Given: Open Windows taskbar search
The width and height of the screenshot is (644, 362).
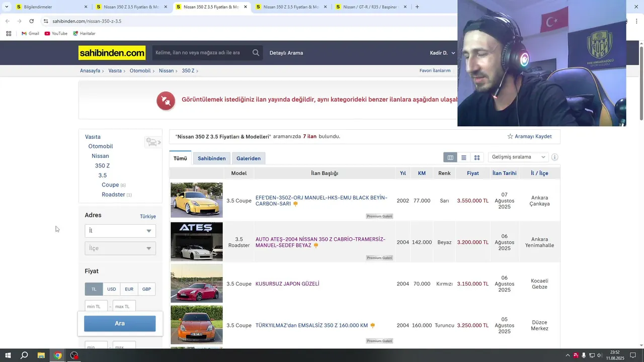Looking at the screenshot, I should pyautogui.click(x=24, y=355).
